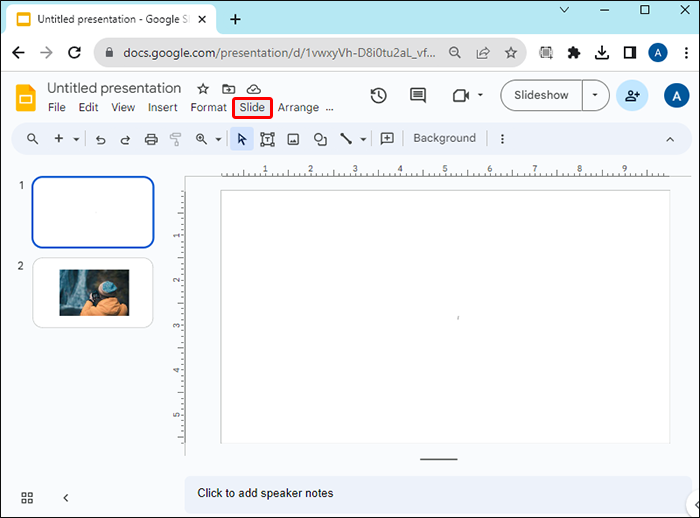This screenshot has width=700, height=518.
Task: Open the Format menu
Action: [x=208, y=108]
